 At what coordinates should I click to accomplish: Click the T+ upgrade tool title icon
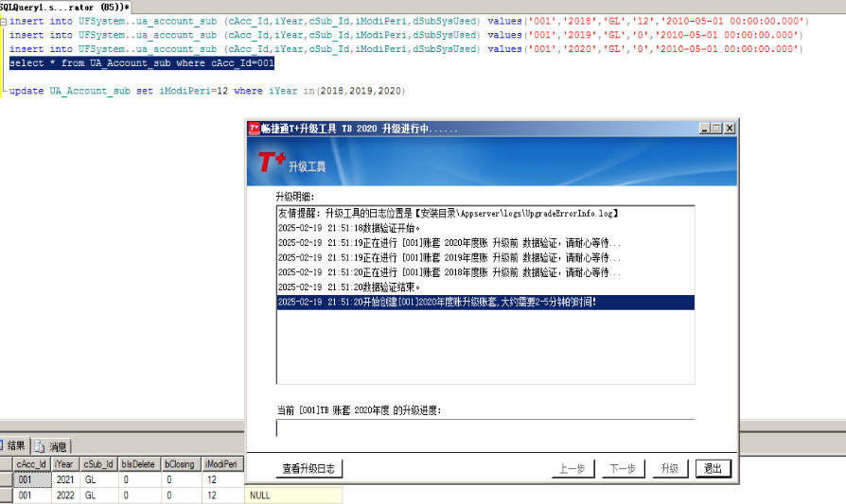click(255, 129)
